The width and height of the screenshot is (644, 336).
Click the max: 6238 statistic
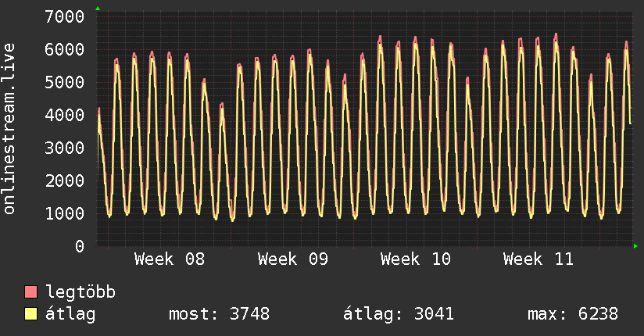[573, 315]
